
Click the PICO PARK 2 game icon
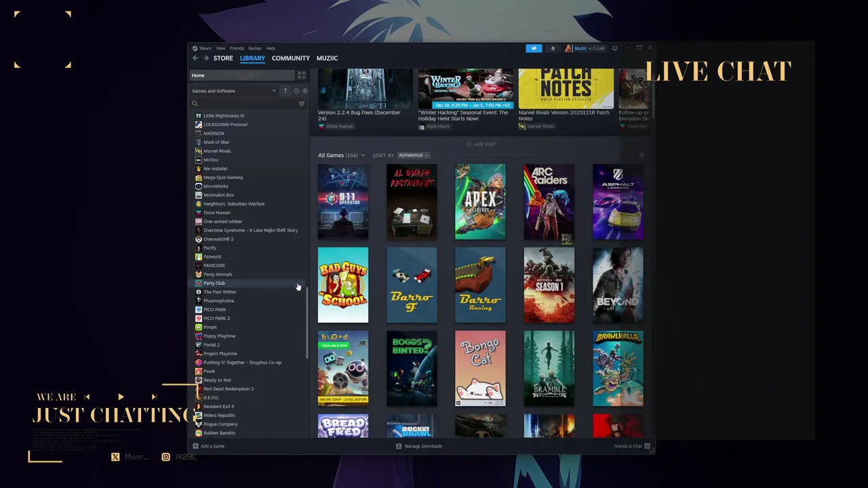[198, 319]
